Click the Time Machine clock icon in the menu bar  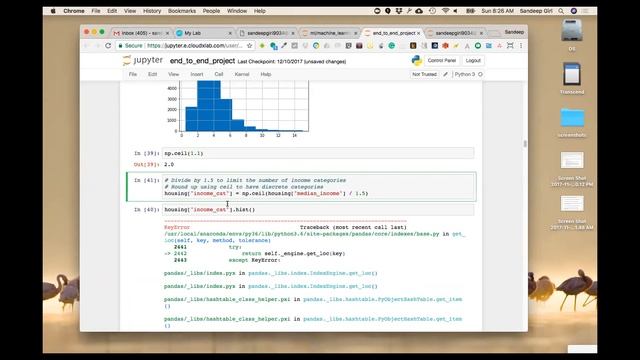(433, 11)
